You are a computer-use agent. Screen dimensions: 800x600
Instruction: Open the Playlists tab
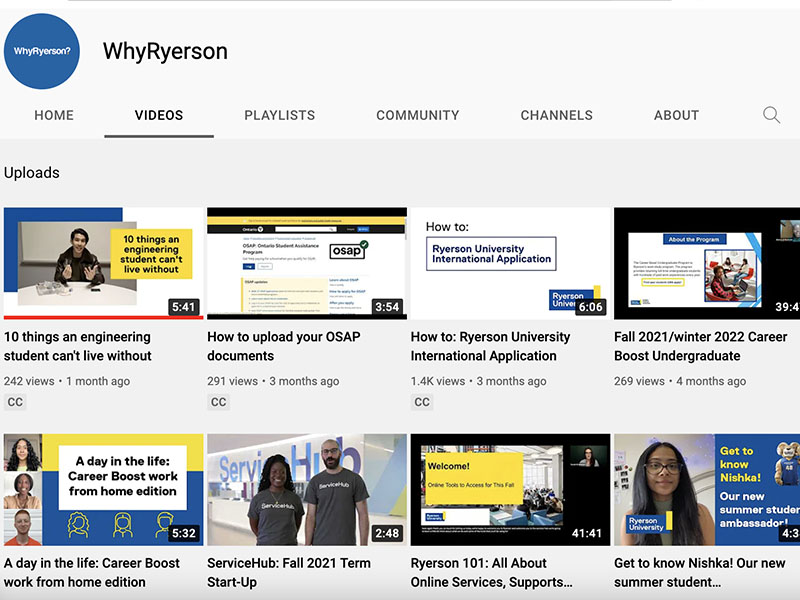point(279,115)
